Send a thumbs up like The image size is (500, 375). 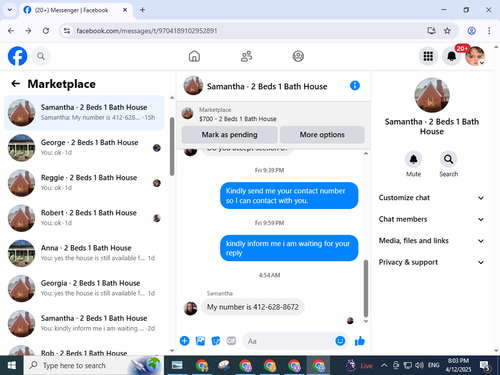pyautogui.click(x=360, y=341)
